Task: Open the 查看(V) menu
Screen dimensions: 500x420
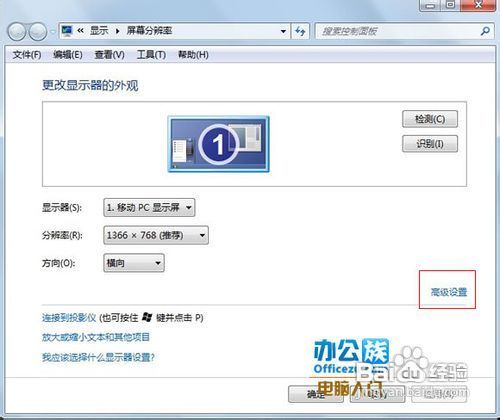Action: [109, 55]
